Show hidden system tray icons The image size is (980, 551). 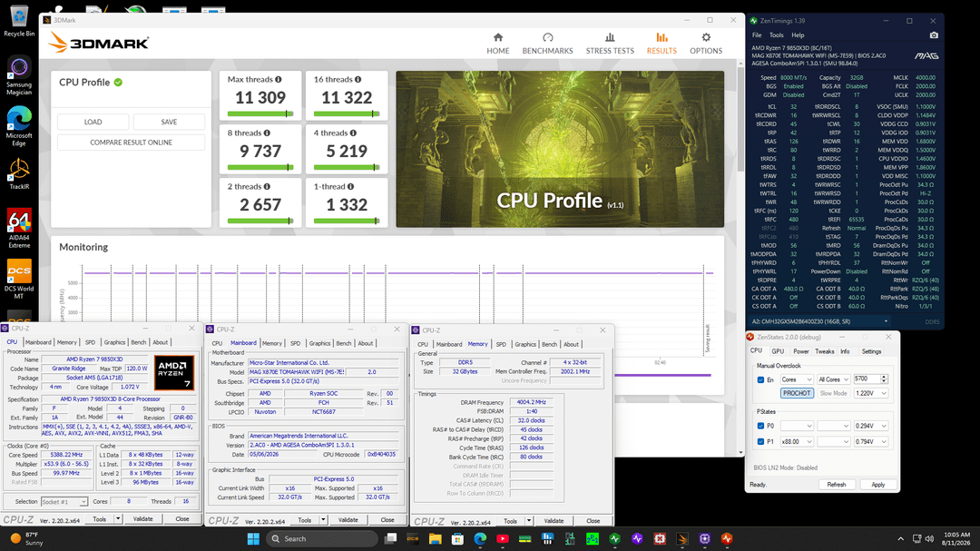click(x=901, y=538)
